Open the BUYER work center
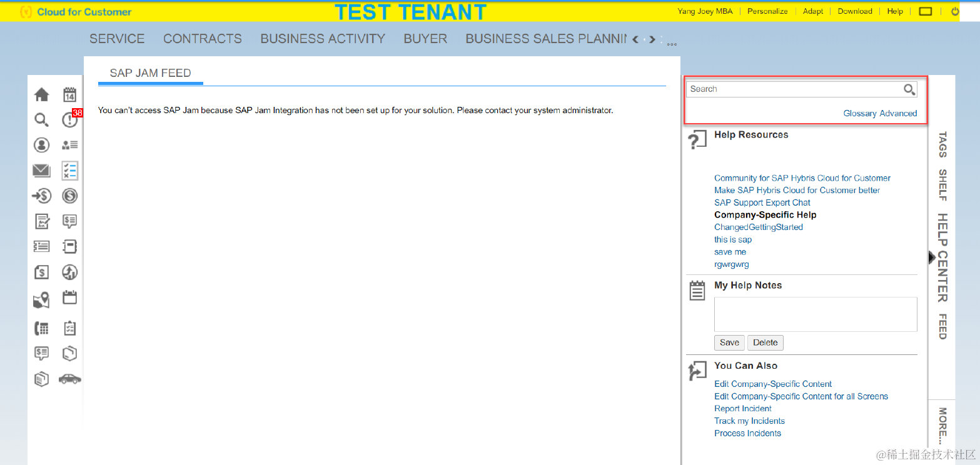This screenshot has height=465, width=980. pos(425,39)
